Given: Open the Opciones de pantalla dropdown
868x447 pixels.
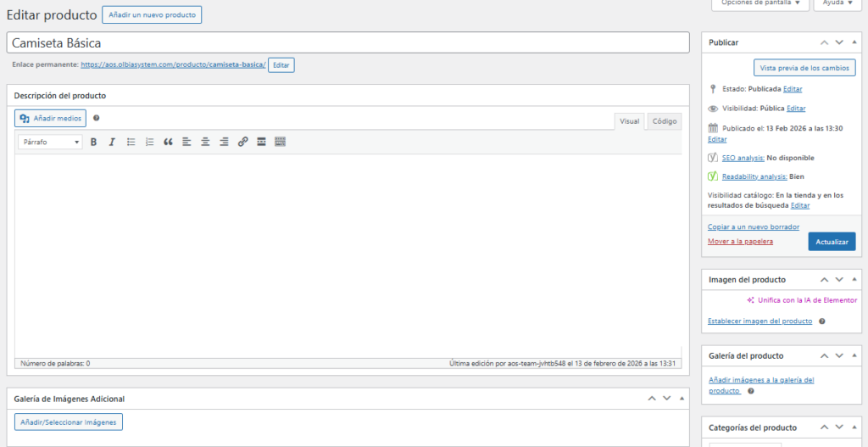Looking at the screenshot, I should (x=759, y=3).
